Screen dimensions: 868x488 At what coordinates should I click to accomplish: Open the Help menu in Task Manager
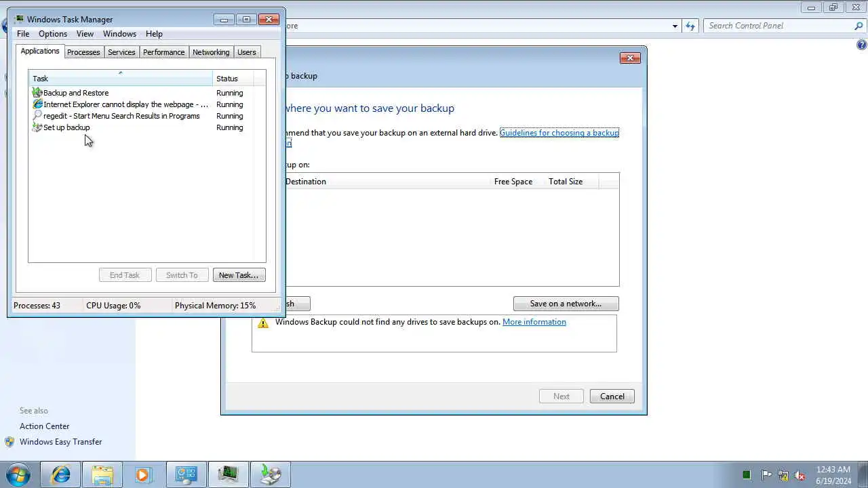pyautogui.click(x=154, y=34)
